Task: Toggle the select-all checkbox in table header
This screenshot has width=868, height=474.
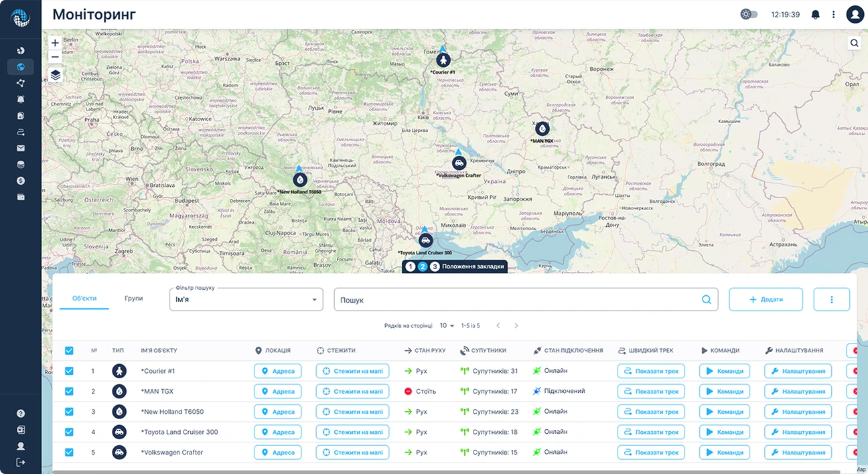Action: [x=69, y=350]
